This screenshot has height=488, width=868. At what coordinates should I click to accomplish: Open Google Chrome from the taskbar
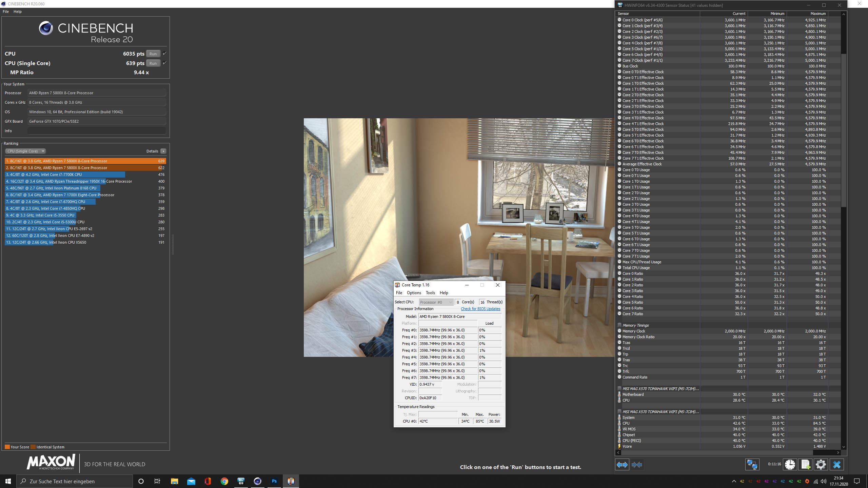pos(224,481)
